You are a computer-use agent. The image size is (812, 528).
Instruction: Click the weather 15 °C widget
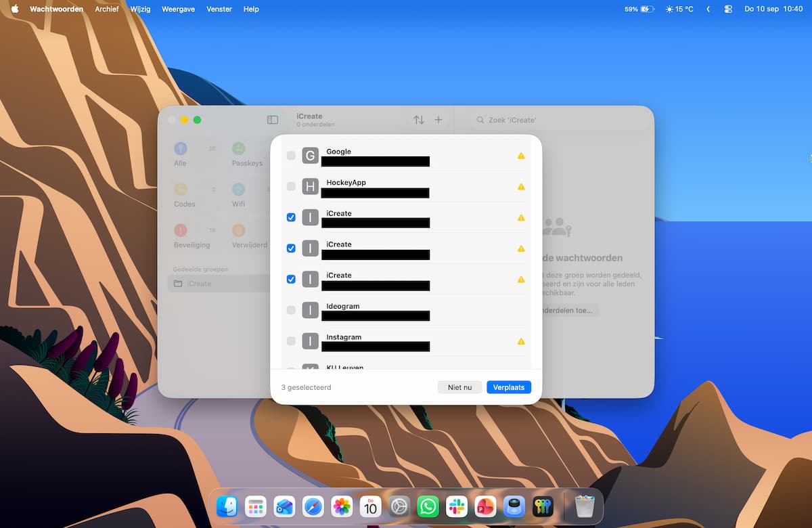(679, 9)
